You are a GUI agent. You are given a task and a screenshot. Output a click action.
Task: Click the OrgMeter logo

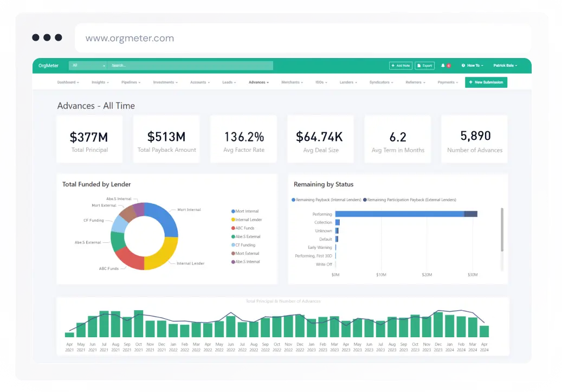click(x=48, y=66)
